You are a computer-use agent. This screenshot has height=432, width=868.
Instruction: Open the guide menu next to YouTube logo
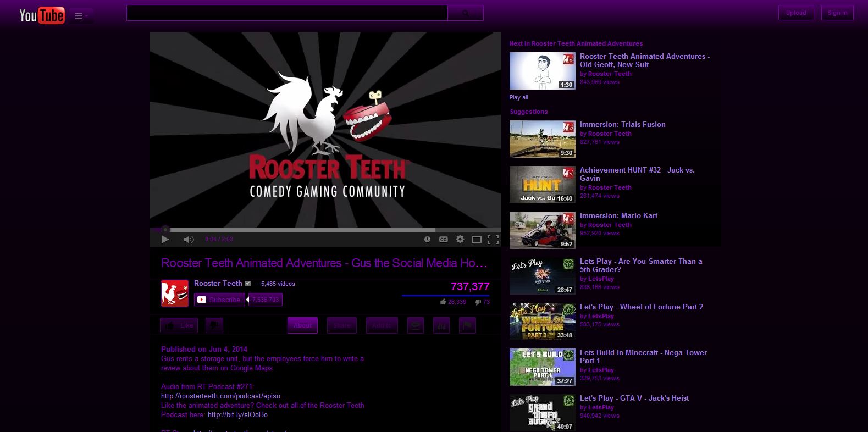(81, 16)
